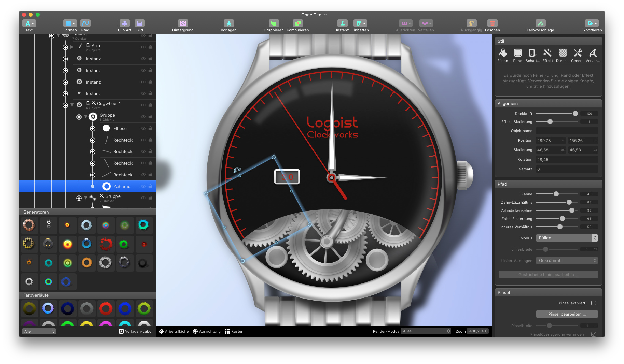Delete selection with Löschen icon
The image size is (624, 364).
point(492,24)
